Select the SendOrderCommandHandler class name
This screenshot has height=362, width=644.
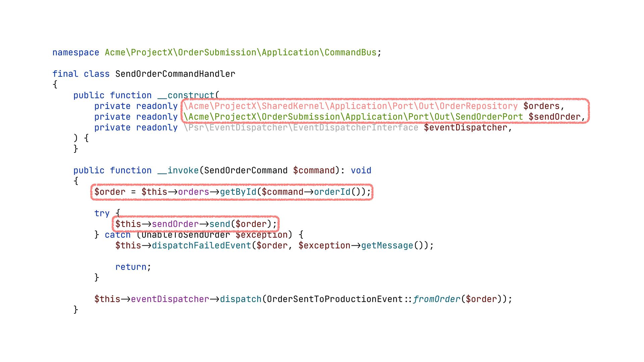coord(175,74)
